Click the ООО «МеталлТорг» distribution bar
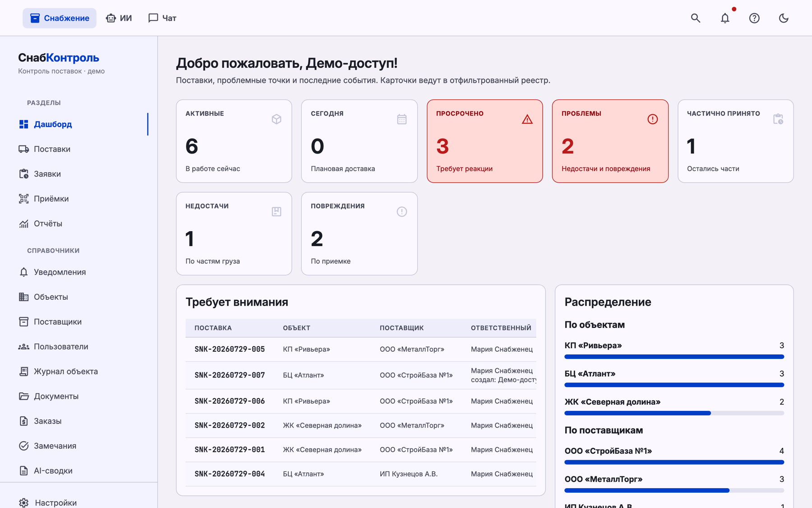 pos(674,490)
